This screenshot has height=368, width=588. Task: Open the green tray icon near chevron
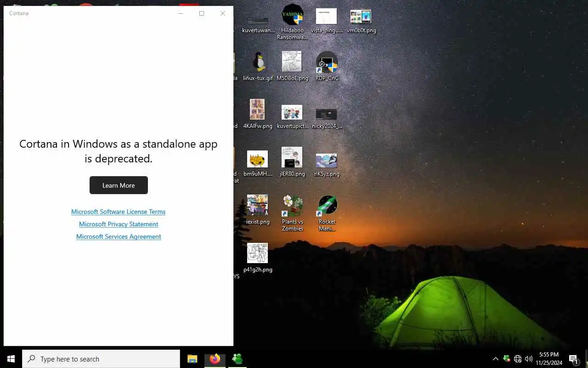[x=506, y=358]
